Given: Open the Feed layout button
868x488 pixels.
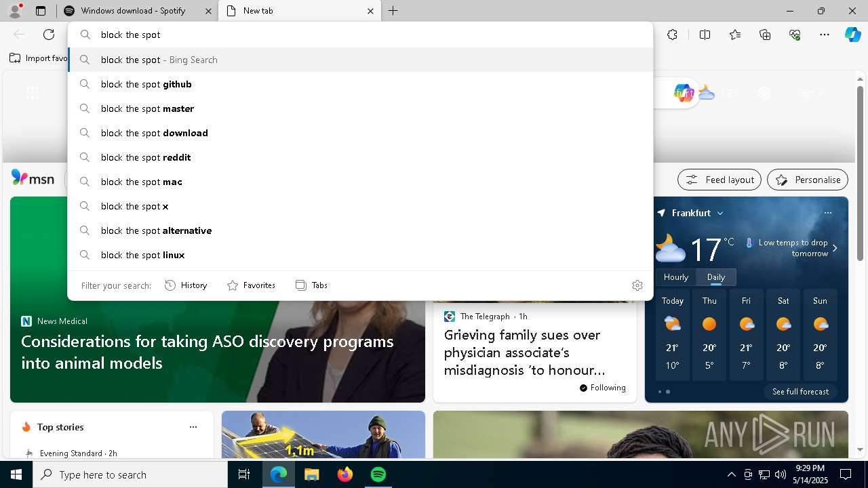Looking at the screenshot, I should (x=719, y=180).
